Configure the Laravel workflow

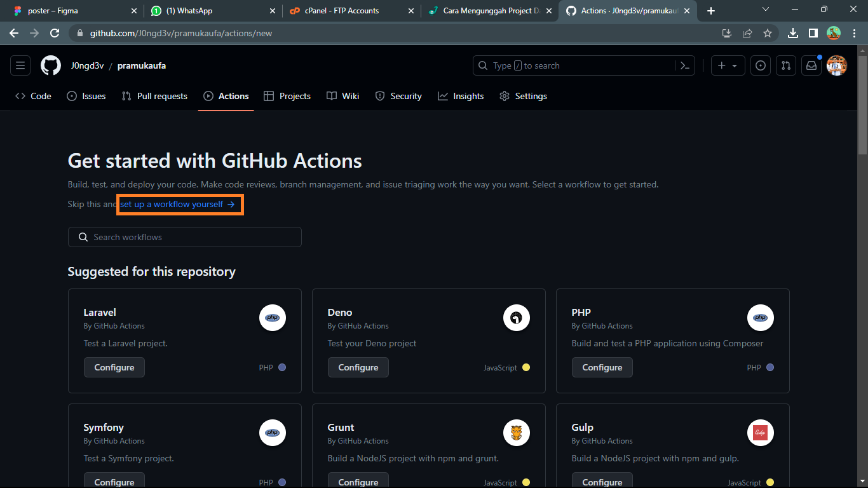[x=114, y=367]
